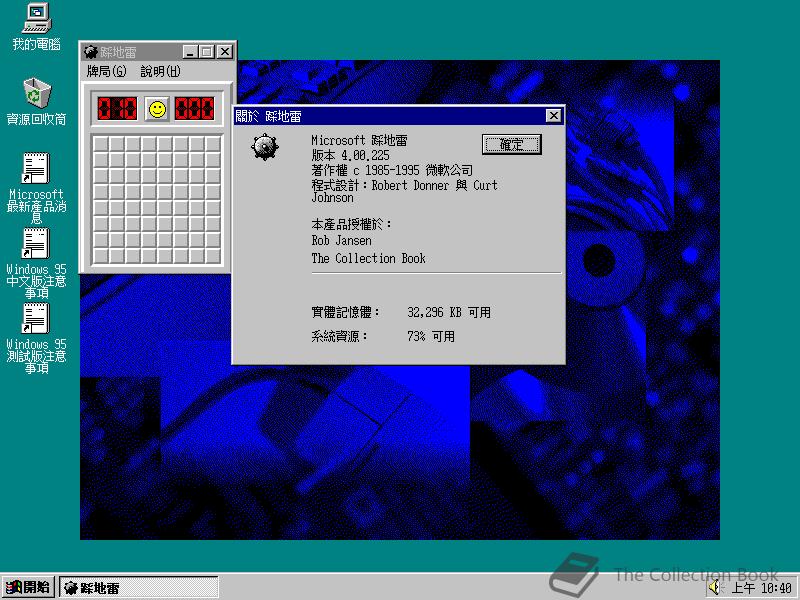Click the timer display showing 000
Image resolution: width=800 pixels, height=600 pixels.
[x=194, y=109]
